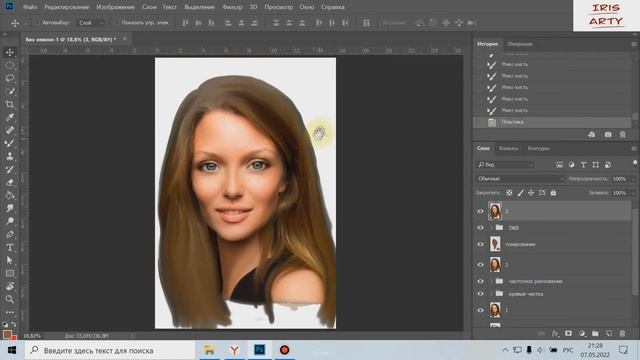The height and width of the screenshot is (360, 640).
Task: Open the blend mode dropdown Обычные
Action: pyautogui.click(x=520, y=179)
